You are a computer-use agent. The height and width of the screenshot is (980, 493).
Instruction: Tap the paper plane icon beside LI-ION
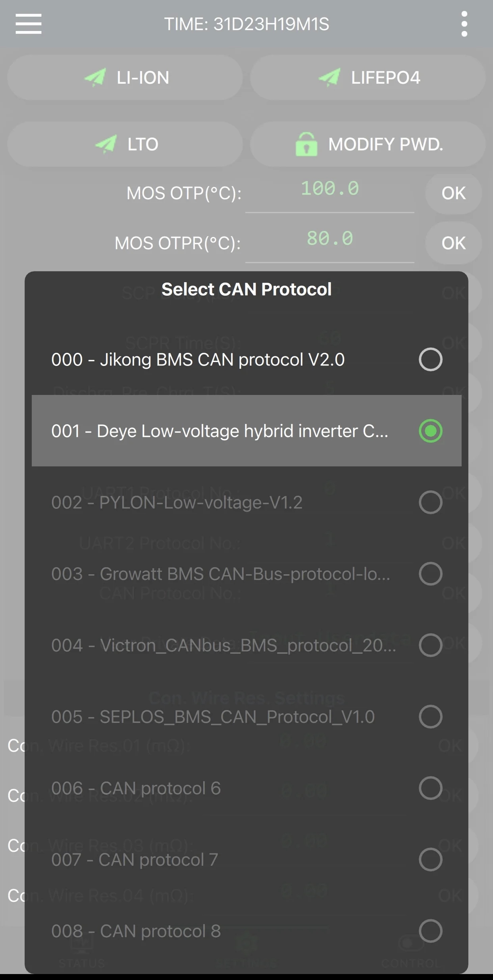point(95,77)
